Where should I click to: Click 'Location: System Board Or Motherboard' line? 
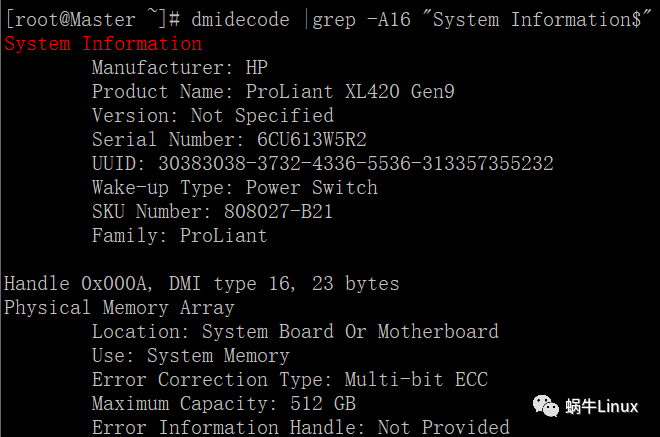point(295,332)
